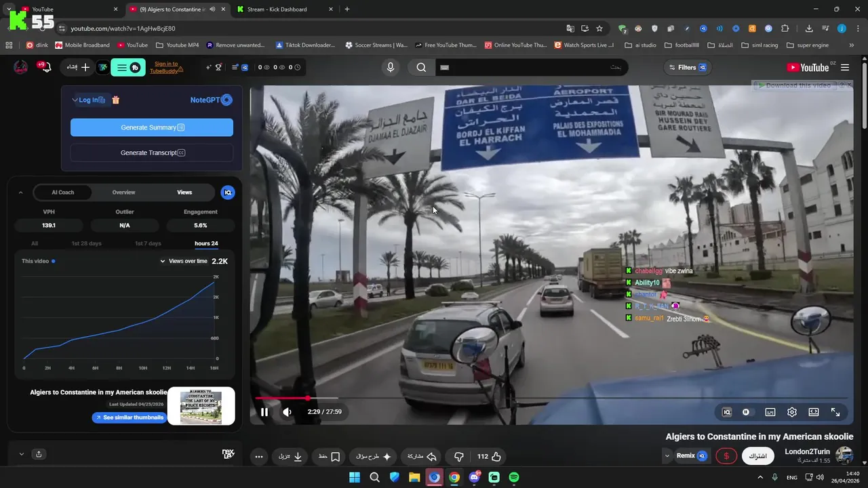Click See similar thumbnails
The height and width of the screenshot is (488, 868).
pos(129,418)
